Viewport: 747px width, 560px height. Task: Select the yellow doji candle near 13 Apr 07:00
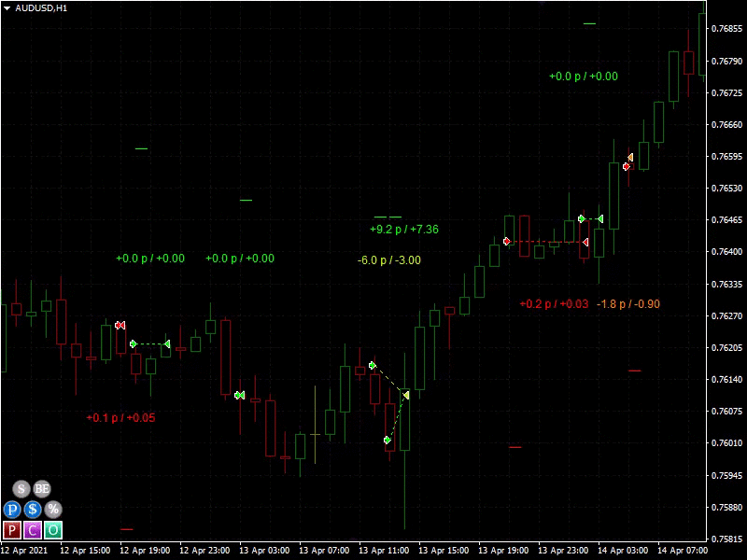pos(315,434)
